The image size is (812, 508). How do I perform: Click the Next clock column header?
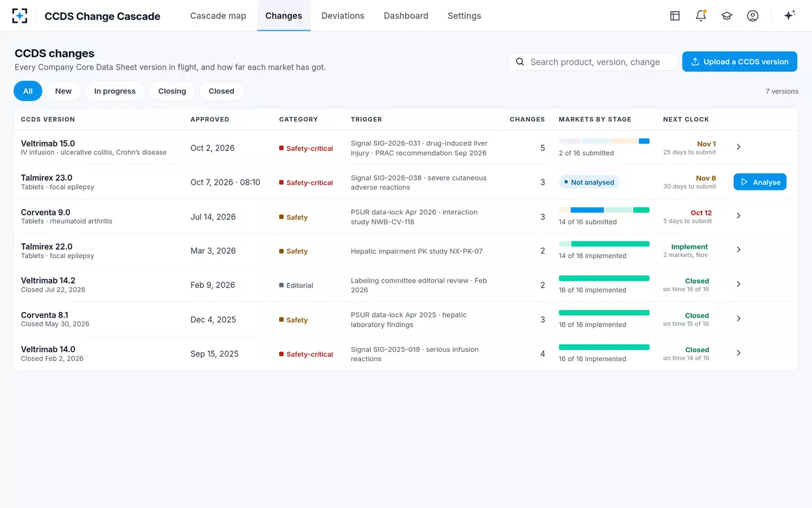686,119
